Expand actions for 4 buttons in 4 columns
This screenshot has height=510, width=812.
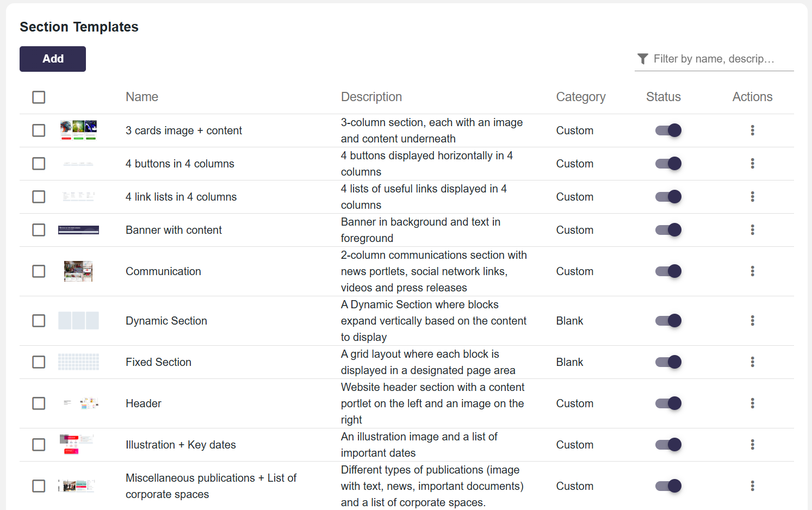click(x=752, y=164)
